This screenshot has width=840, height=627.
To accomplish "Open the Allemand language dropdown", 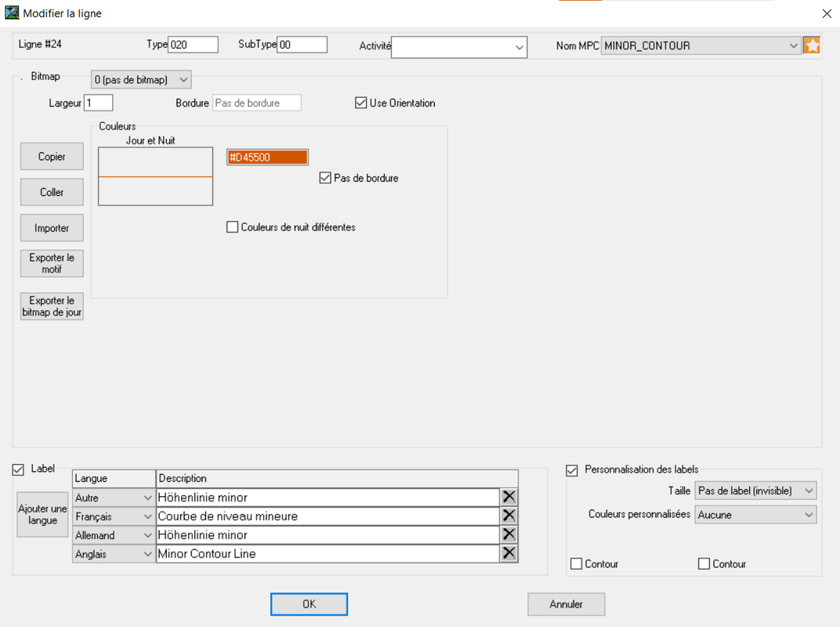I will pyautogui.click(x=114, y=535).
